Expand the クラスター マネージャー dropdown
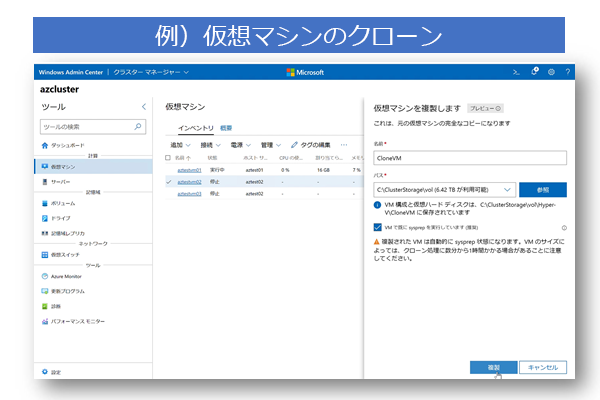Viewport: 600px width, 400px height. [151, 72]
